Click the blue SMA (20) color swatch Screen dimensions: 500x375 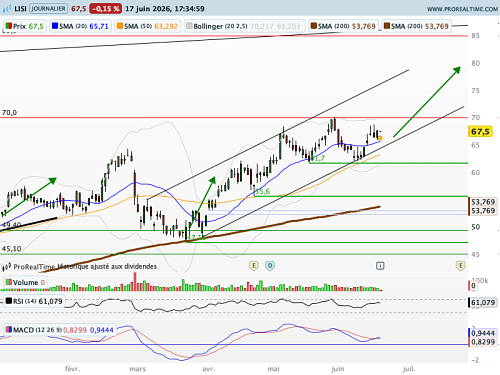[x=55, y=26]
